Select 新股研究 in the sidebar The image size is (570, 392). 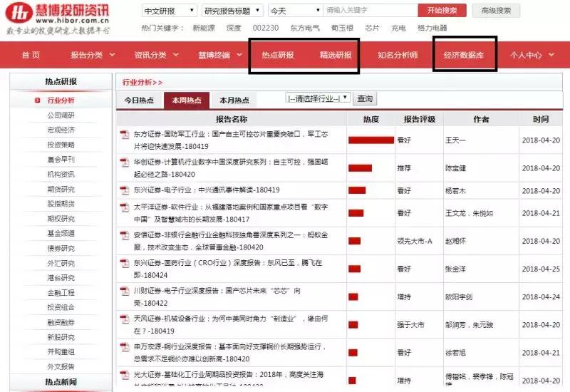61,337
